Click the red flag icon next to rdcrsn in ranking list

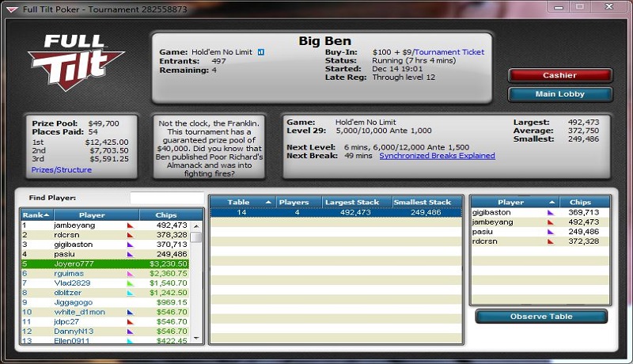(x=130, y=235)
